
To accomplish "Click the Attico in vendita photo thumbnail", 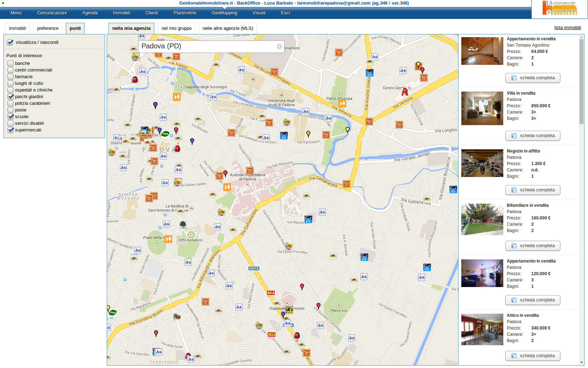I will pyautogui.click(x=482, y=329).
